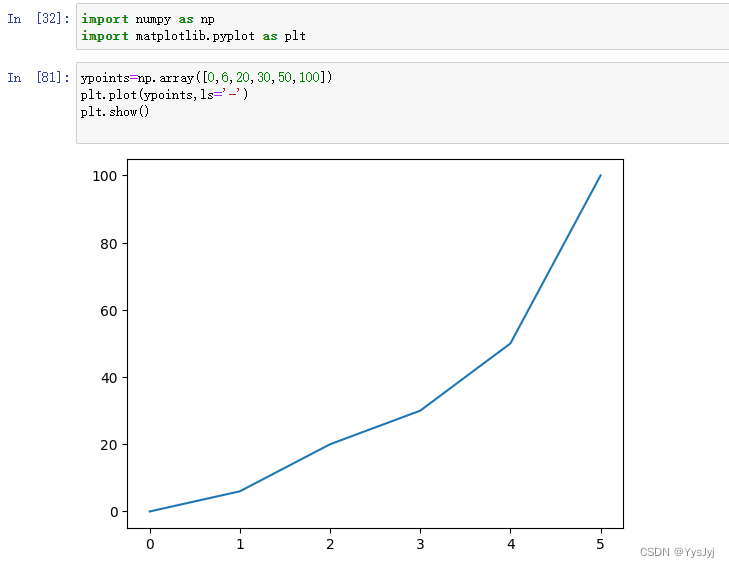Click y-axis tick label 100
The width and height of the screenshot is (729, 568).
point(105,176)
